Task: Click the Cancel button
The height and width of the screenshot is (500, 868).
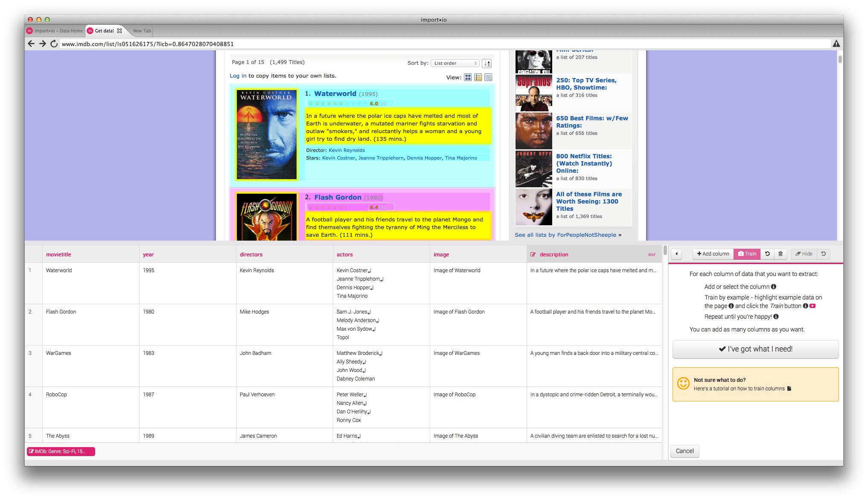Action: pyautogui.click(x=684, y=451)
